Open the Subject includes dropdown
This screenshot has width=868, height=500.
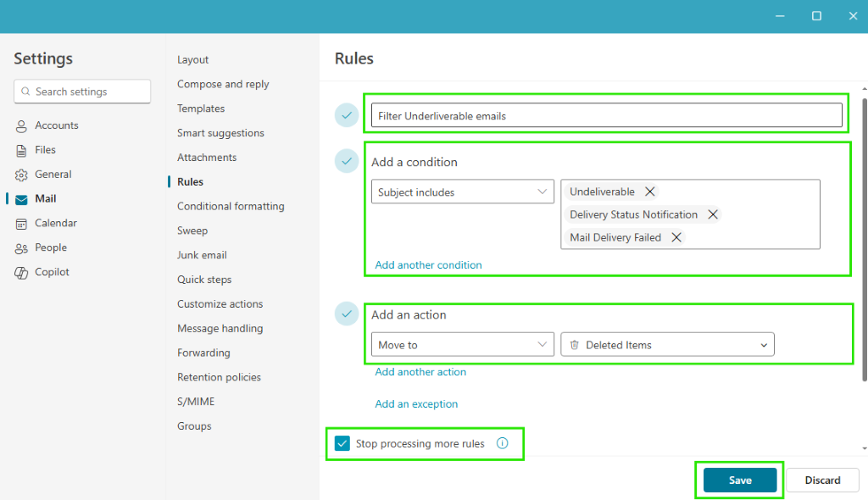coord(462,192)
